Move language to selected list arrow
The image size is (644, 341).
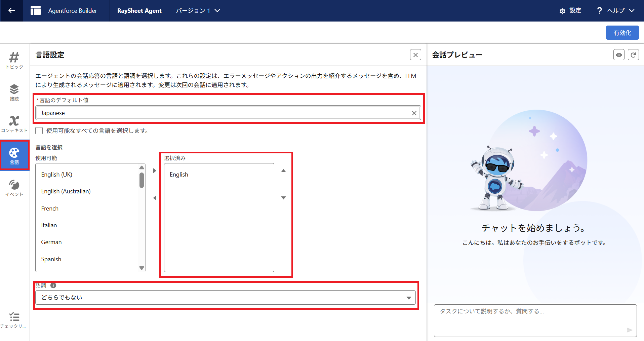(155, 171)
